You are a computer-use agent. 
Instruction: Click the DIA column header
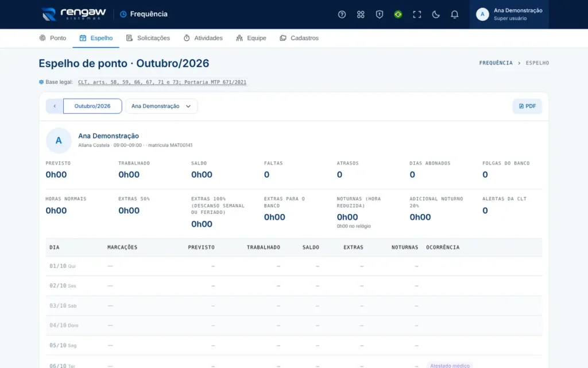pos(55,247)
